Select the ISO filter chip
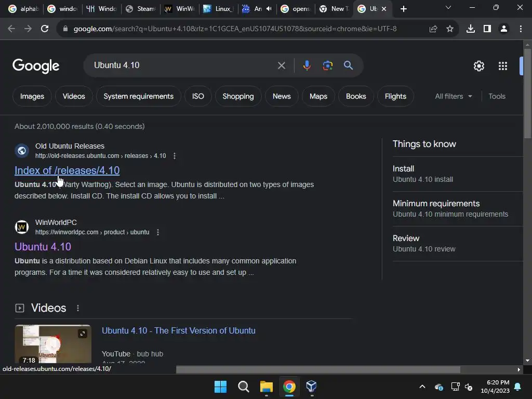The height and width of the screenshot is (399, 532). tap(198, 96)
